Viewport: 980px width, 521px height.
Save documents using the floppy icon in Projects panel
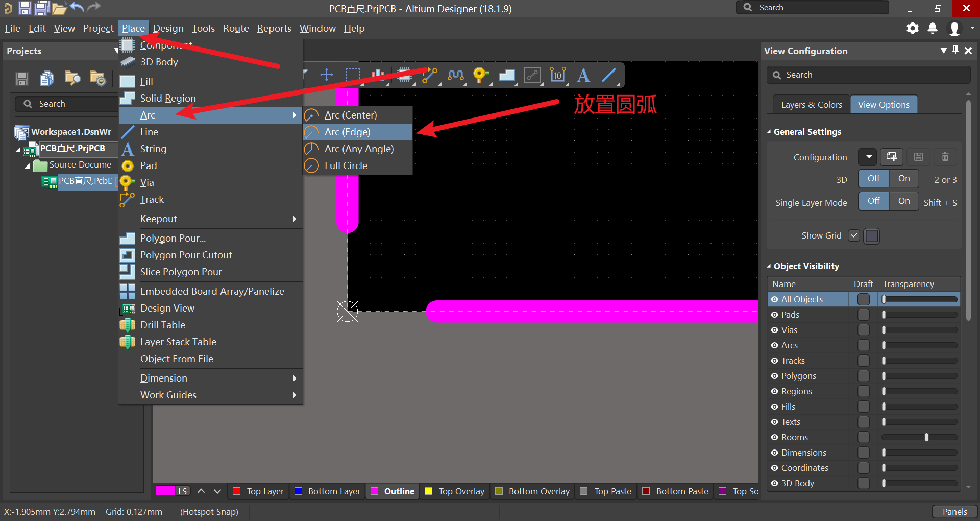coord(21,78)
